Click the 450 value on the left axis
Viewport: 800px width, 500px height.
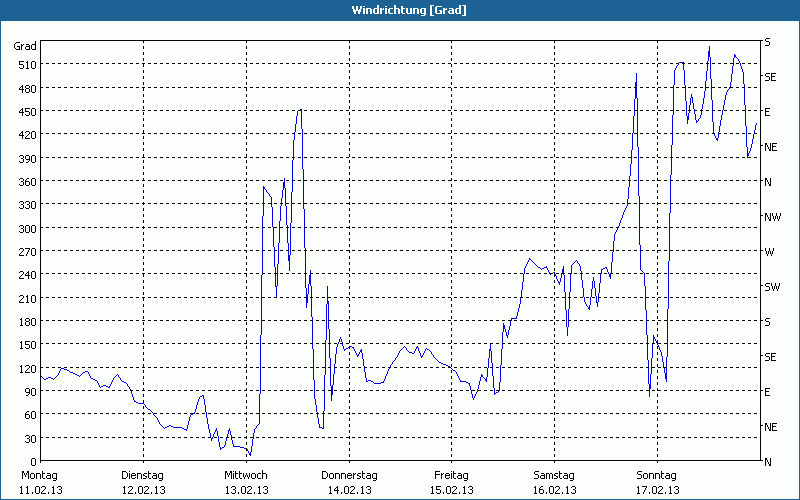pos(28,112)
